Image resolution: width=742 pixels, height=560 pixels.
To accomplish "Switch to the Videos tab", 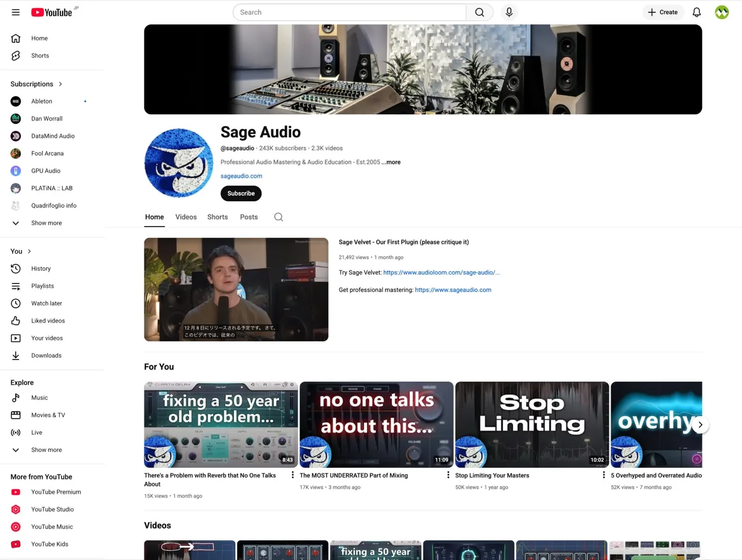I will pyautogui.click(x=185, y=217).
